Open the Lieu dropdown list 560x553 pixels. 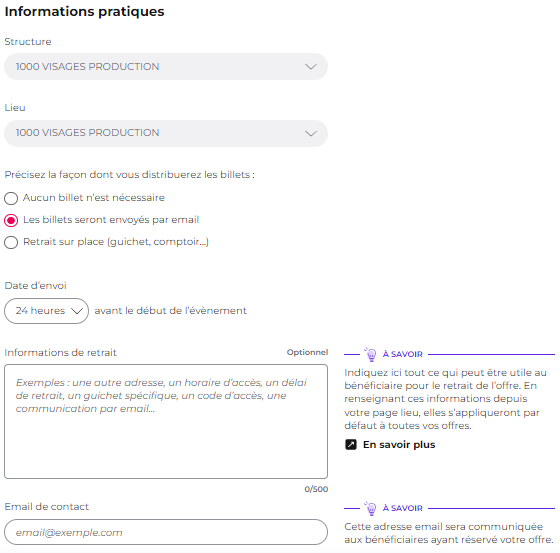[x=166, y=133]
